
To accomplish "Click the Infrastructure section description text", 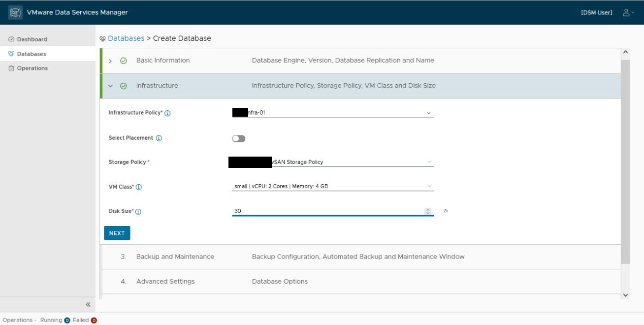I will 344,86.
